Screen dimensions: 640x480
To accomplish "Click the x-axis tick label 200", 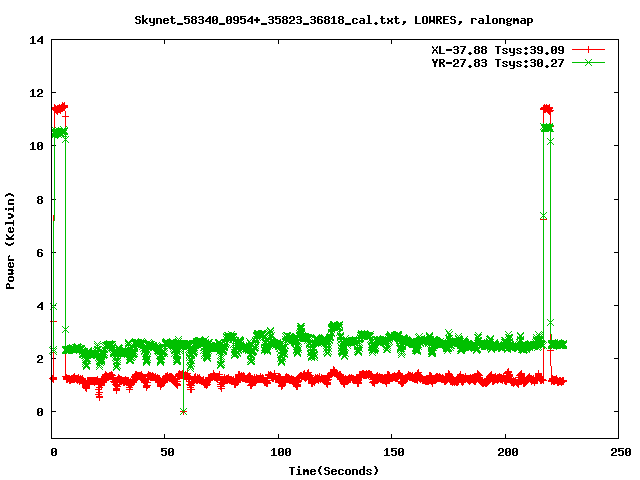I will 508,452.
